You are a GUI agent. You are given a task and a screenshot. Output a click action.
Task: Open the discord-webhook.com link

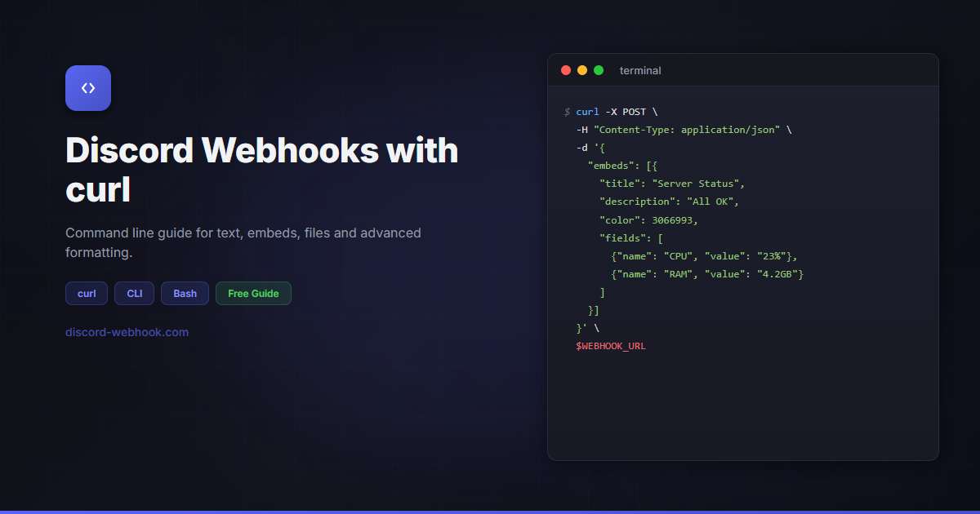coord(127,332)
